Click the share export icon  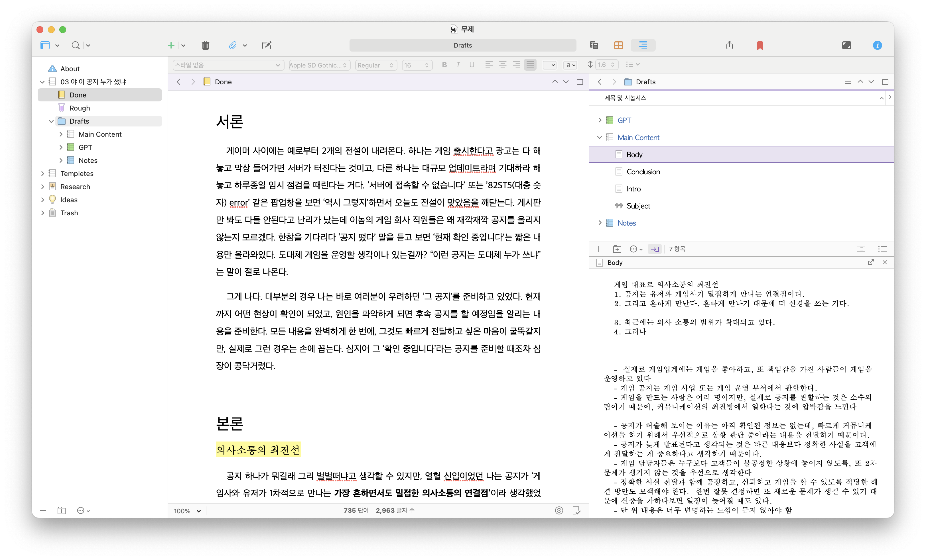(729, 46)
